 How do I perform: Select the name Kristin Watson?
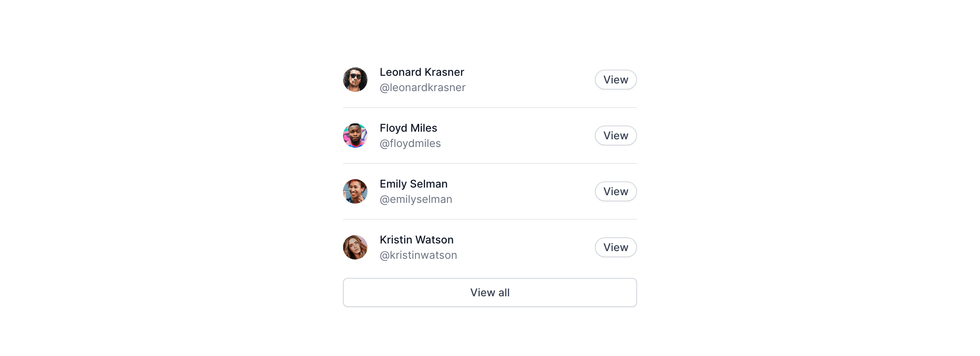click(416, 240)
